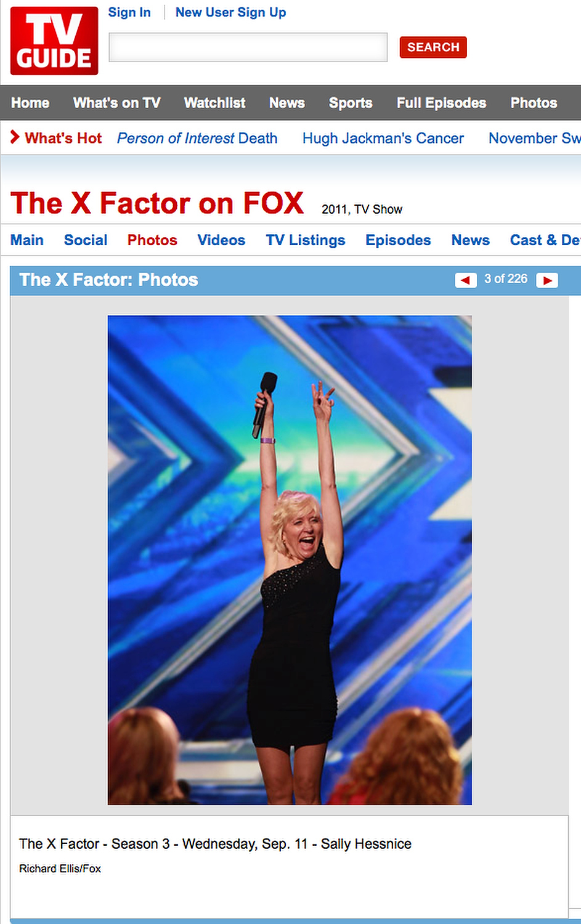Switch to the TV Listings tab
Image resolution: width=581 pixels, height=924 pixels.
306,240
